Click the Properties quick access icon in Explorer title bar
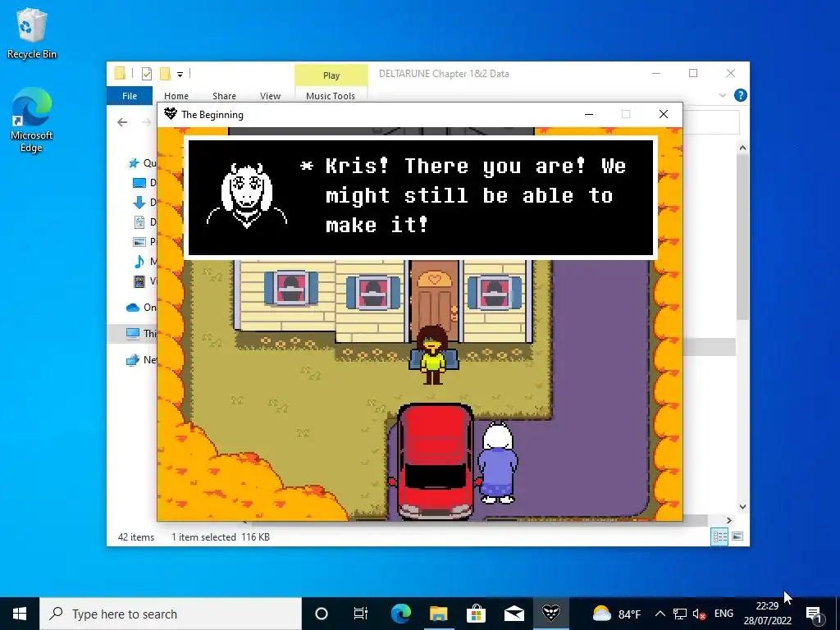 point(147,73)
